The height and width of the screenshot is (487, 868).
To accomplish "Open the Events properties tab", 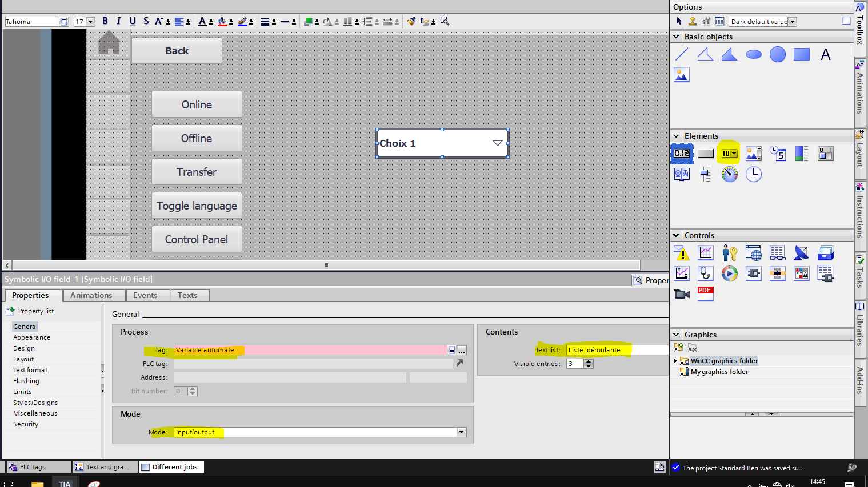I will pyautogui.click(x=145, y=295).
